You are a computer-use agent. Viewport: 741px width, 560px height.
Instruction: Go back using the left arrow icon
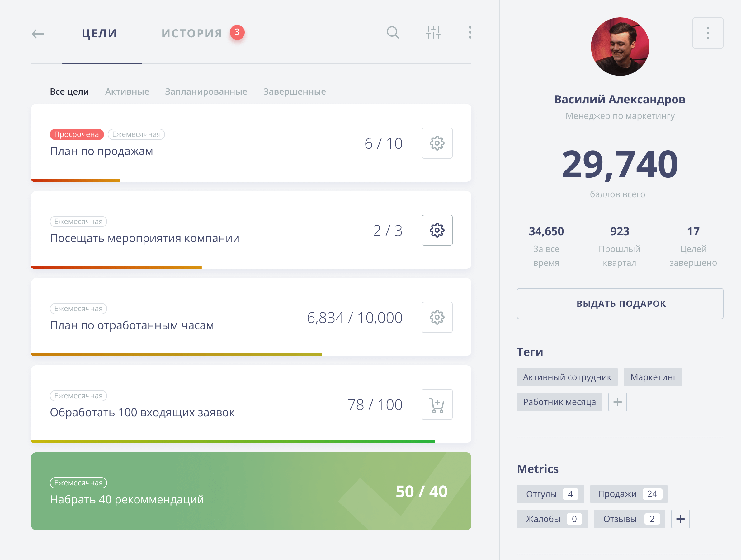(38, 34)
